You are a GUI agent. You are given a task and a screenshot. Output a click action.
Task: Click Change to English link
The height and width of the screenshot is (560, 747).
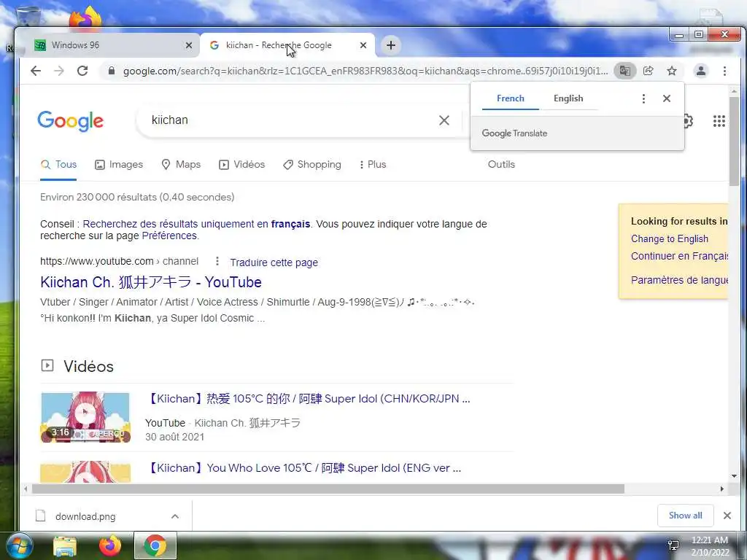point(670,238)
